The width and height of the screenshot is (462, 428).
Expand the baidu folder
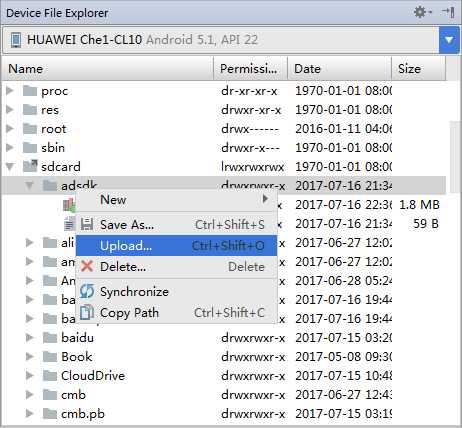click(x=30, y=337)
